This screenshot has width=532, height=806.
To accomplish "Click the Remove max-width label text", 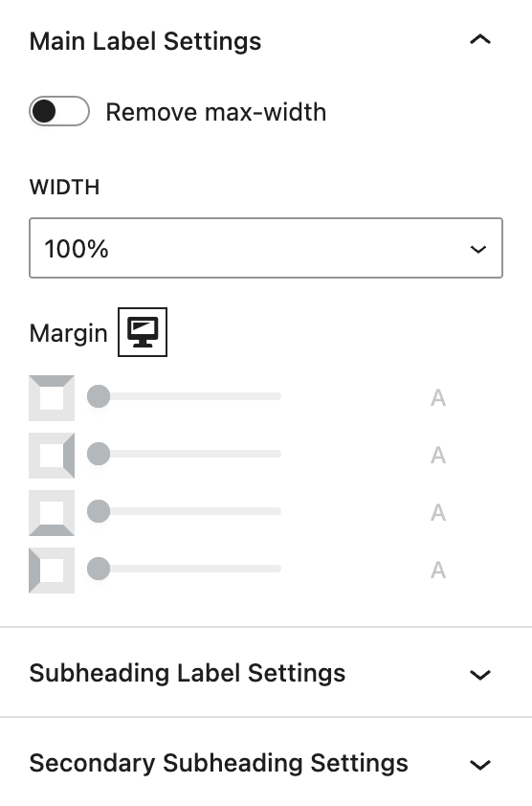I will pos(216,112).
